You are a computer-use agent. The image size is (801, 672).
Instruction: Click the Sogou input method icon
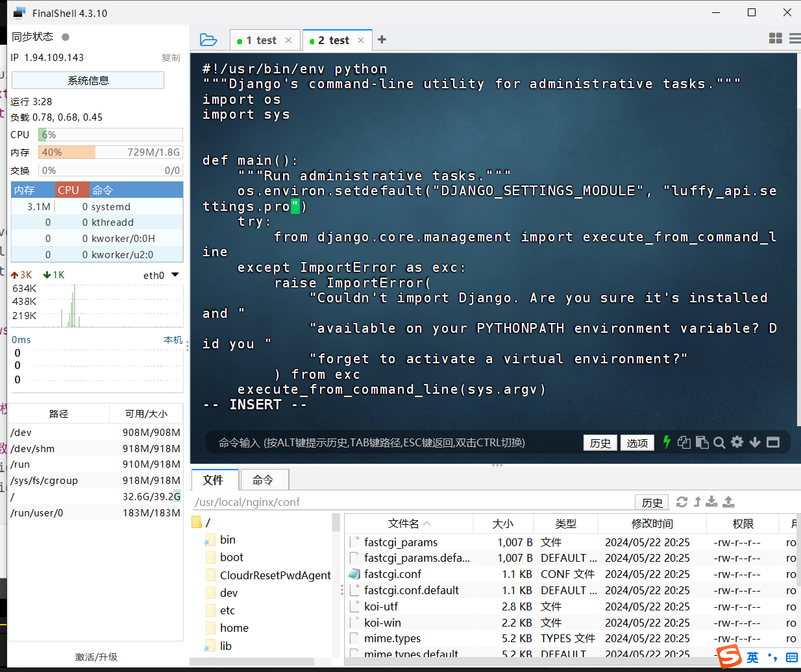point(729,656)
